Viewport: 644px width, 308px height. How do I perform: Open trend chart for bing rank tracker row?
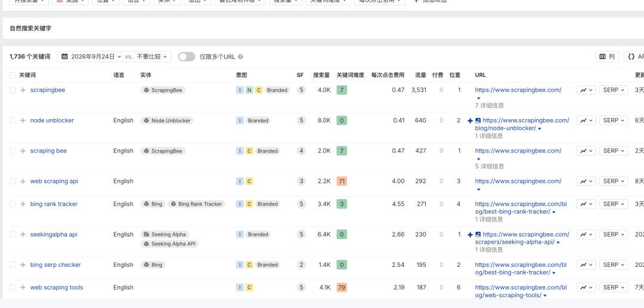click(x=586, y=204)
